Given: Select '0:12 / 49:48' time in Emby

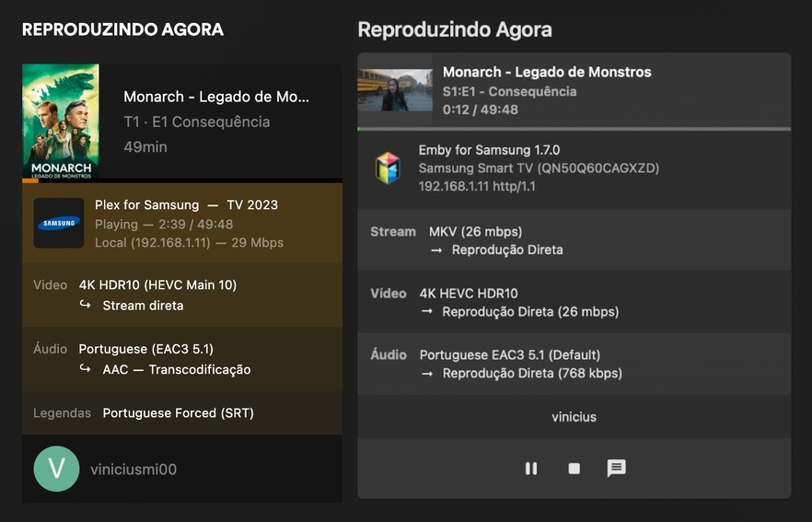Looking at the screenshot, I should tap(480, 110).
